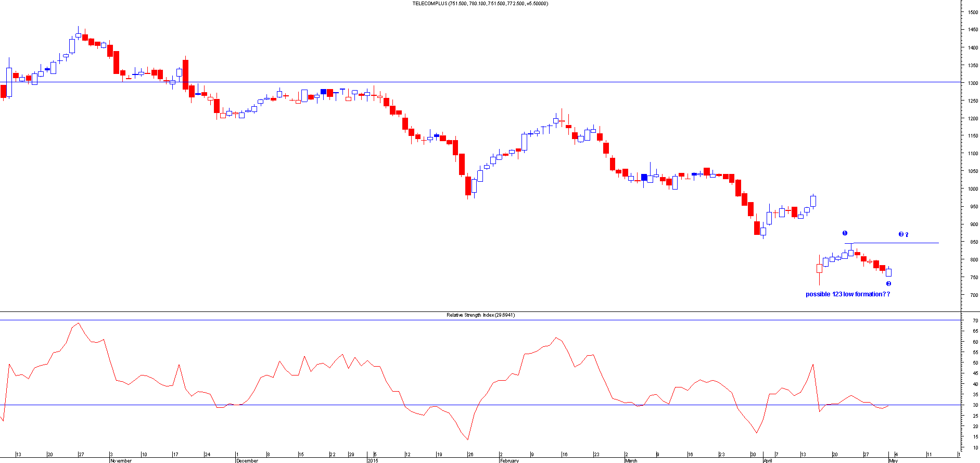
Task: Select the "possible 123 low formation??" text note
Action: (x=847, y=294)
